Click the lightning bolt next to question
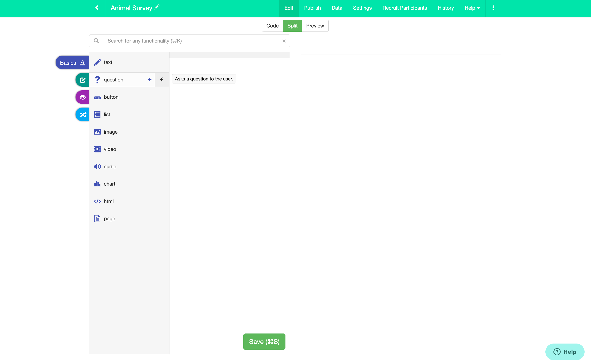591x364 pixels. (x=162, y=80)
